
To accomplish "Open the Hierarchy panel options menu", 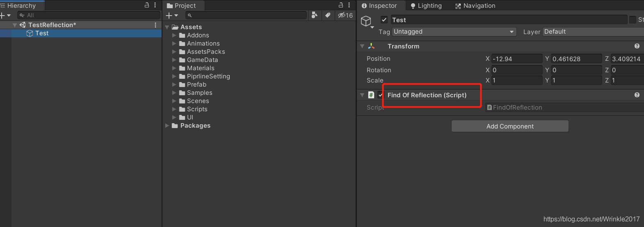I will 155,5.
